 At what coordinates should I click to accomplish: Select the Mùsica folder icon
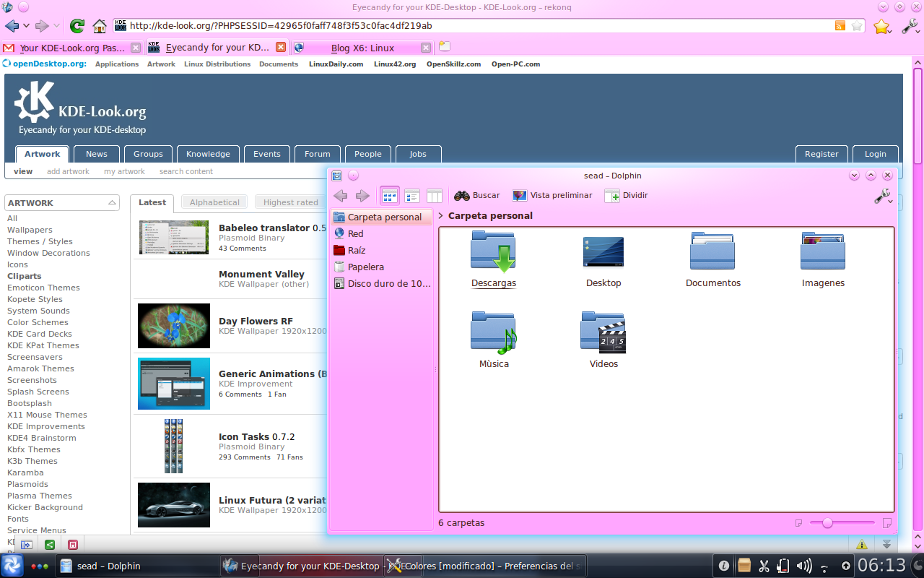(494, 332)
